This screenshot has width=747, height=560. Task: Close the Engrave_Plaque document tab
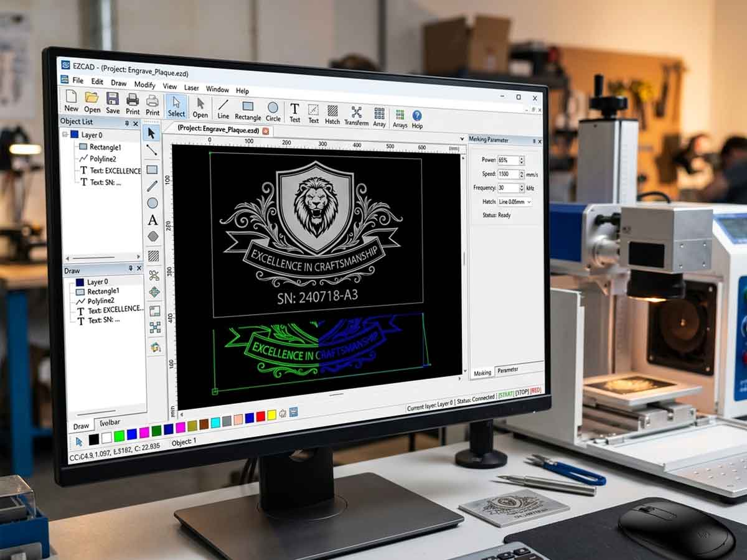click(265, 131)
